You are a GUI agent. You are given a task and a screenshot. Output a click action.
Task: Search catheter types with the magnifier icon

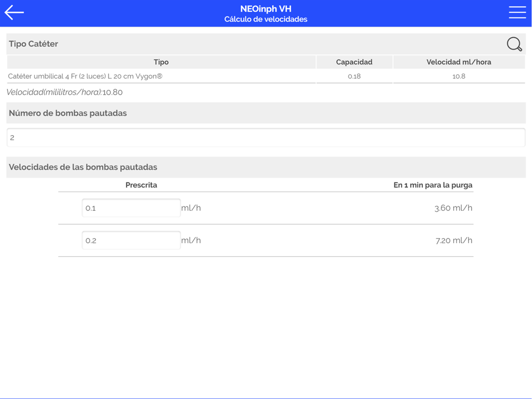(514, 44)
